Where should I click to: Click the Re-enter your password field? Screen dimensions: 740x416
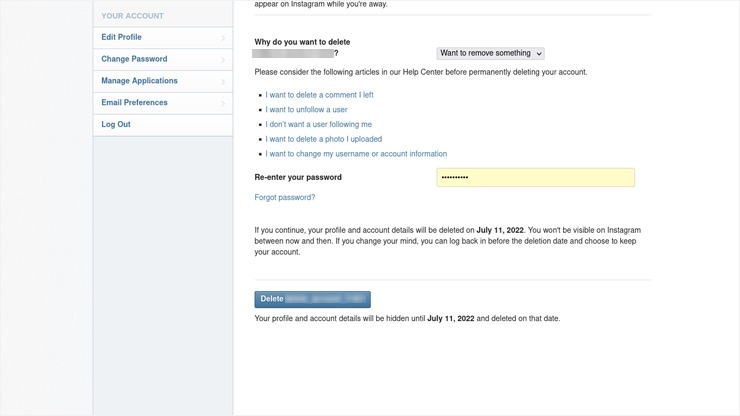click(x=536, y=178)
